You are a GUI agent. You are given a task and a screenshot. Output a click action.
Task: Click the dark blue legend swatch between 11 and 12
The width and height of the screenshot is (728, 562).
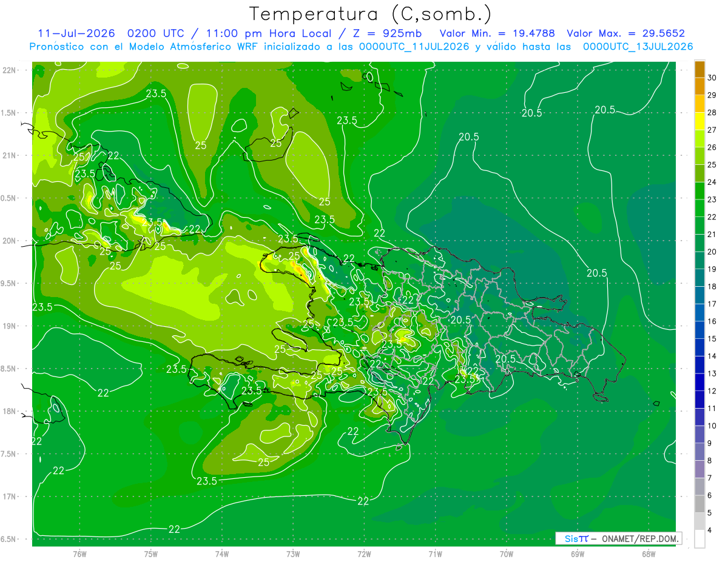[699, 400]
